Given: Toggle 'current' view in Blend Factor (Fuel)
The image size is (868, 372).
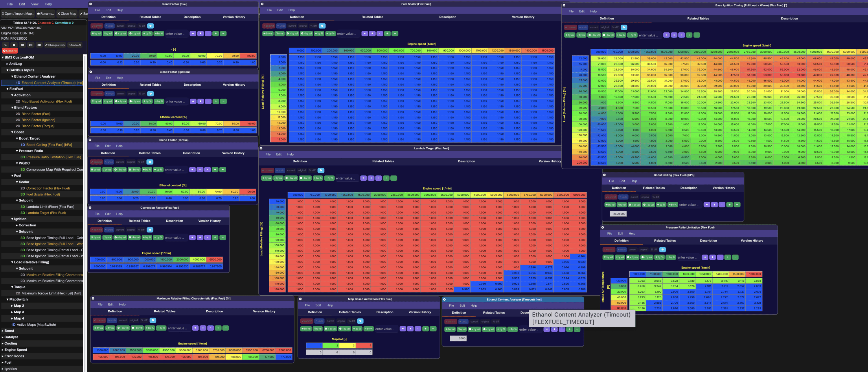Looking at the screenshot, I should coord(121,26).
